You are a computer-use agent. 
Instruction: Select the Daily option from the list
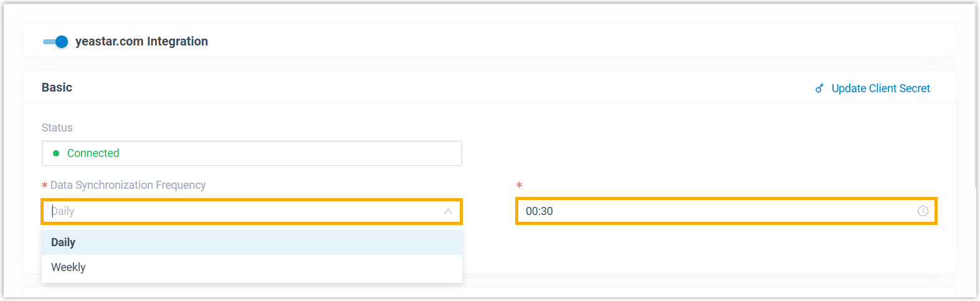(x=64, y=242)
